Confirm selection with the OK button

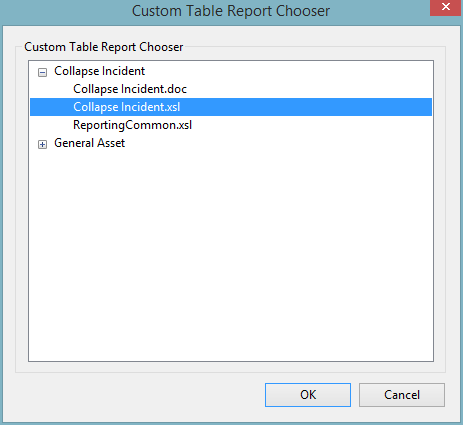coord(308,395)
